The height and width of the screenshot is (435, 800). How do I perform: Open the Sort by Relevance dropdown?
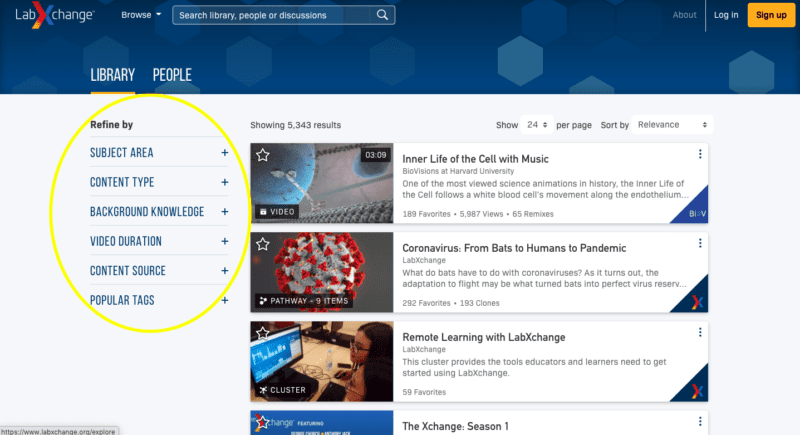[x=672, y=125]
